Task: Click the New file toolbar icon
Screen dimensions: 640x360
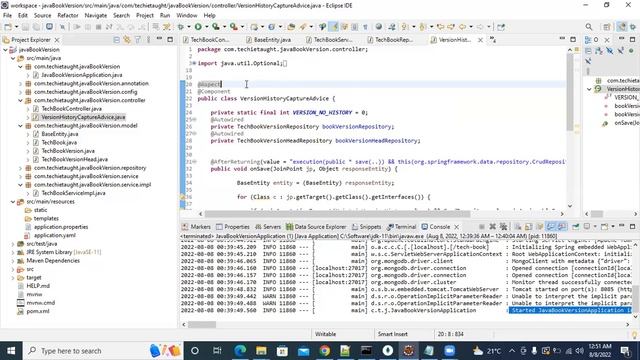Action: click(8, 27)
